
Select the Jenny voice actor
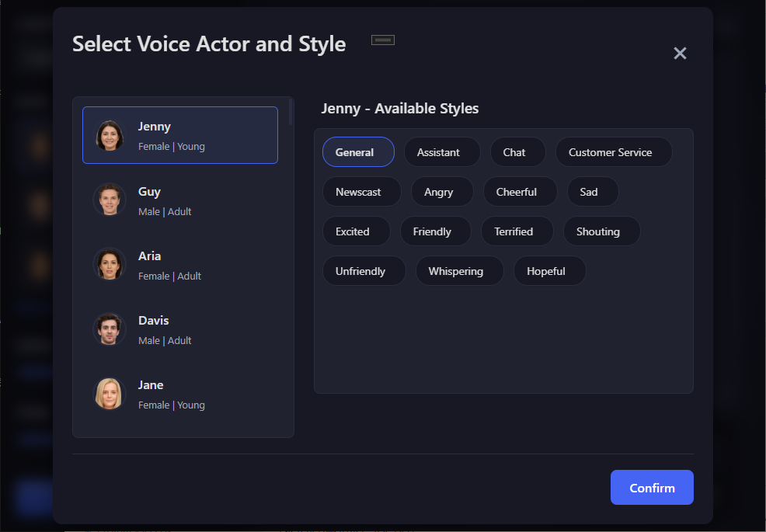(180, 135)
